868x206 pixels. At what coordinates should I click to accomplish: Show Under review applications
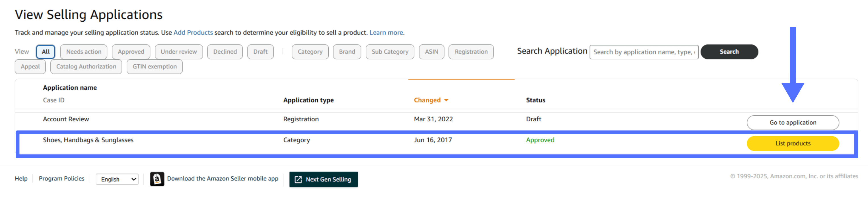coord(179,52)
